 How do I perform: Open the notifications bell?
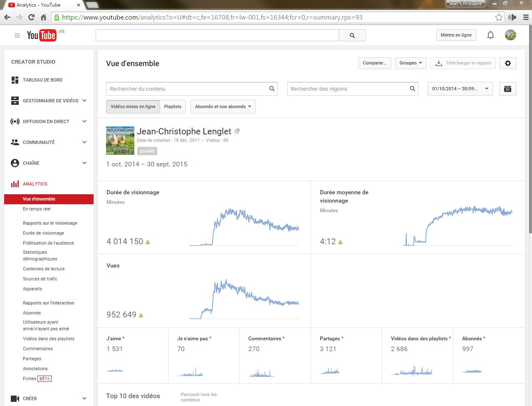pos(490,35)
